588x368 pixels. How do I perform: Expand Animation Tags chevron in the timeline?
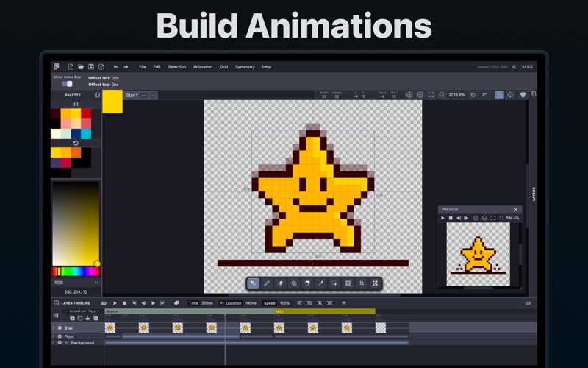point(98,311)
